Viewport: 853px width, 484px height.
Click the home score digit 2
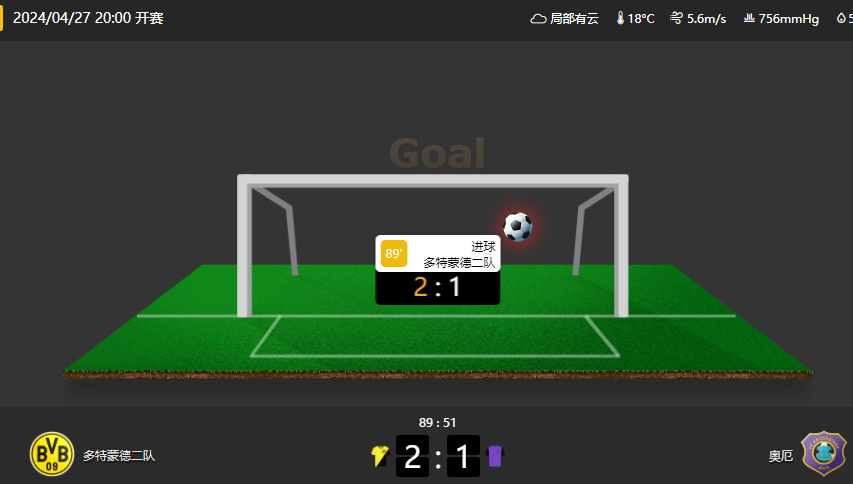click(x=412, y=456)
